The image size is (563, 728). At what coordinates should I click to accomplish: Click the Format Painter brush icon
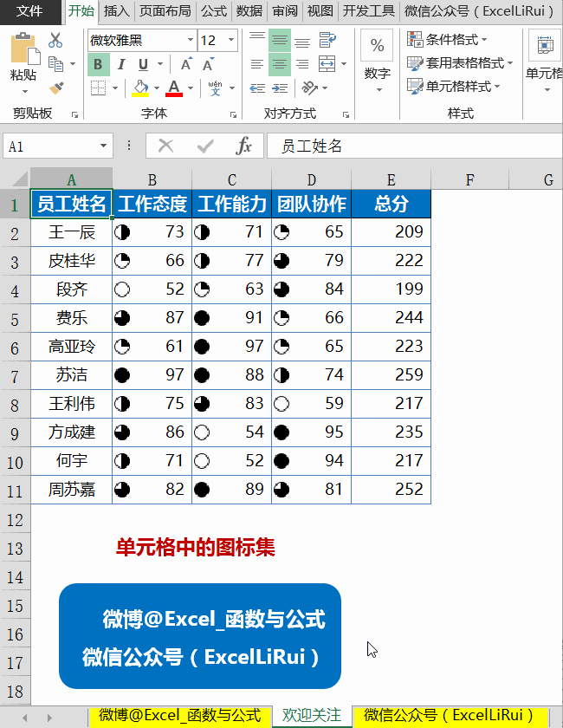click(56, 88)
